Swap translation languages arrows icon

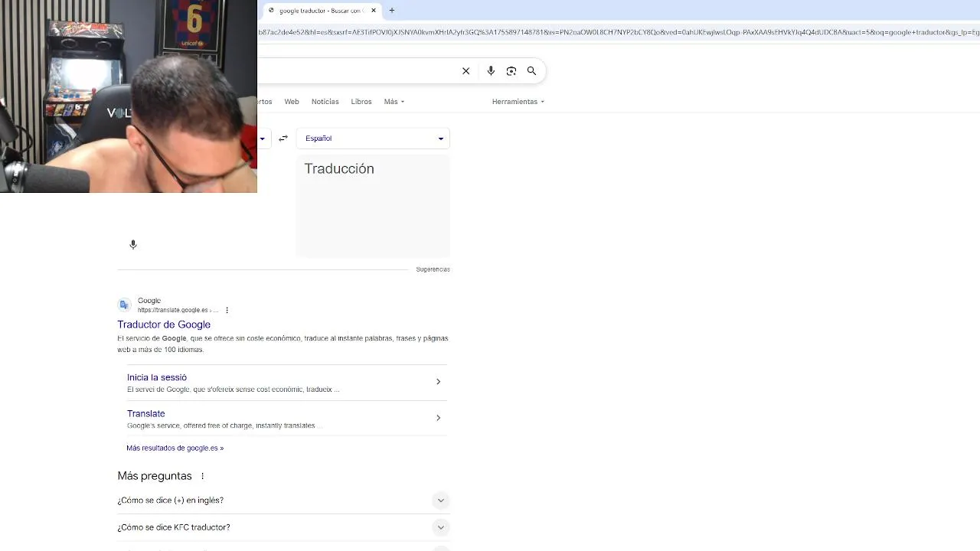pos(283,139)
